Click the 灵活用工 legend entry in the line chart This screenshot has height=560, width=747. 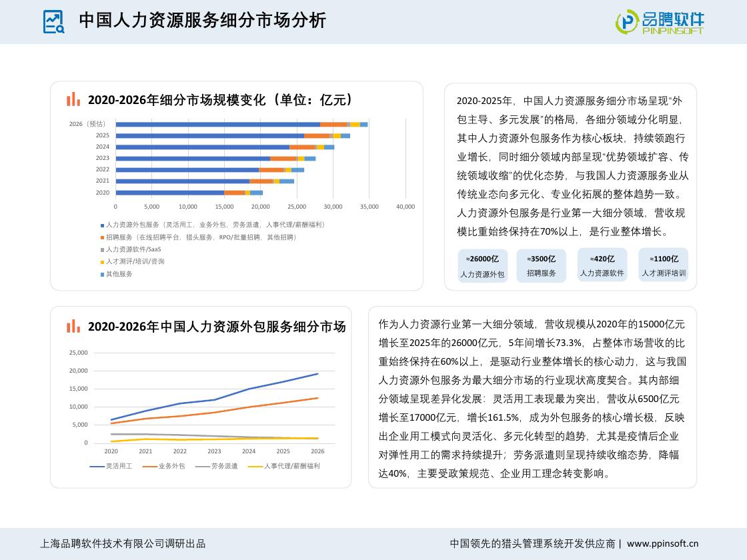pyautogui.click(x=111, y=466)
